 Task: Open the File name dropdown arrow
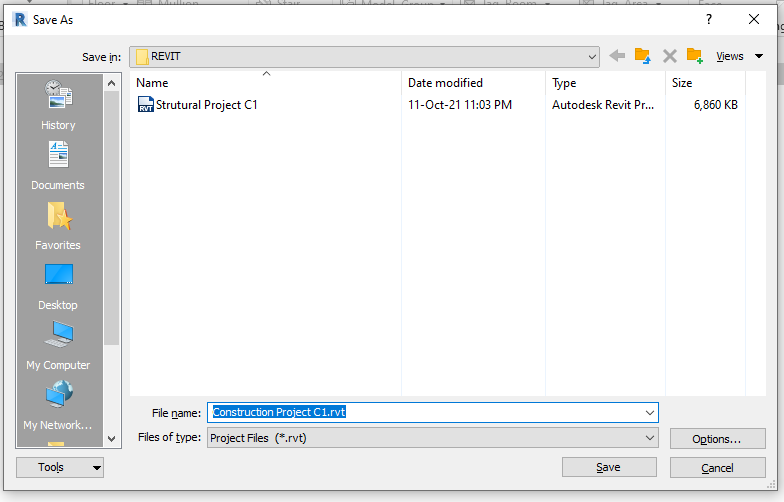click(650, 412)
